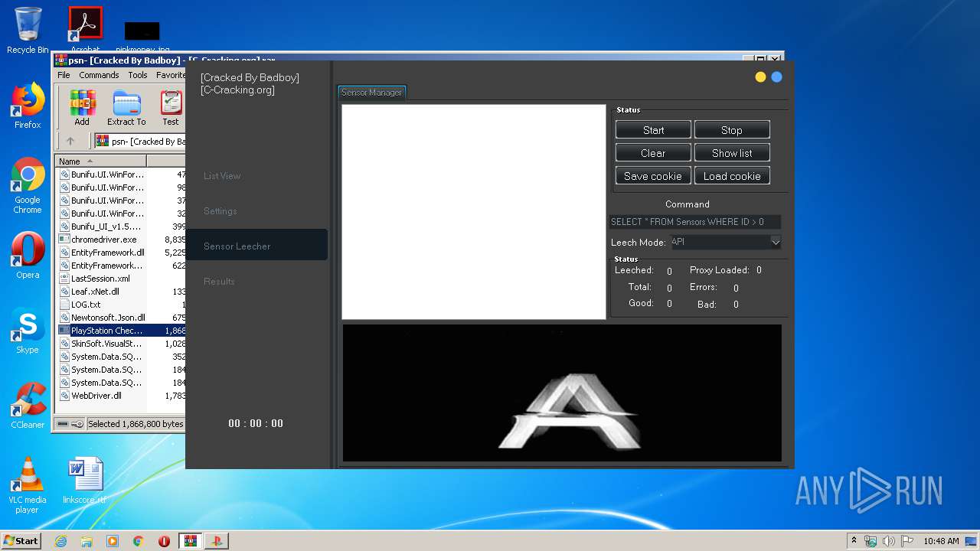Select the PlayStation Chec… file row
Screen dimensions: 980x551
click(x=122, y=331)
